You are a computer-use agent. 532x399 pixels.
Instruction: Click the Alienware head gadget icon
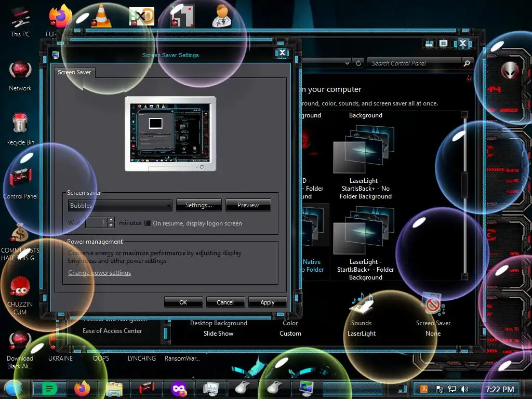(x=510, y=71)
